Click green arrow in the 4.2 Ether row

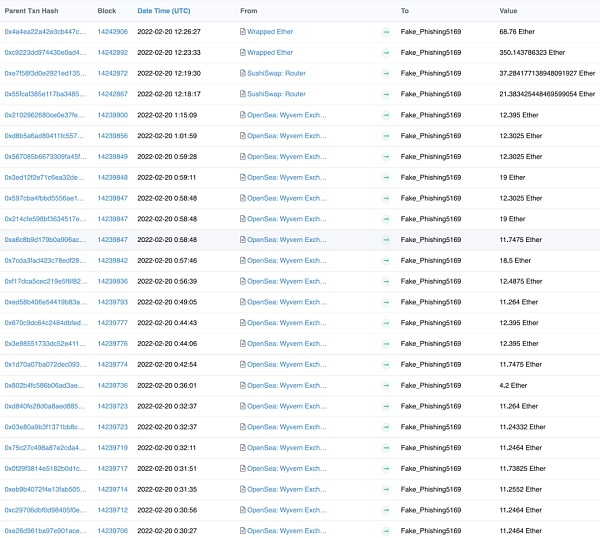tap(386, 385)
